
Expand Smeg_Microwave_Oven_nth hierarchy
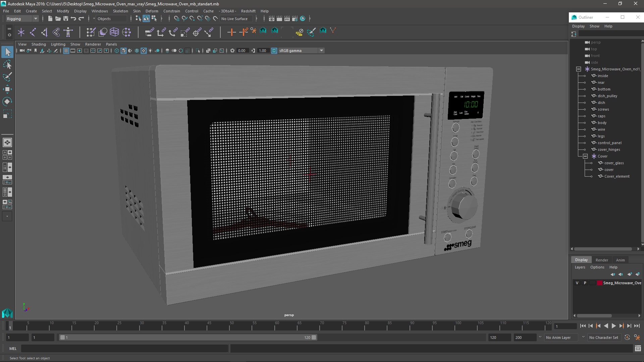pyautogui.click(x=579, y=69)
